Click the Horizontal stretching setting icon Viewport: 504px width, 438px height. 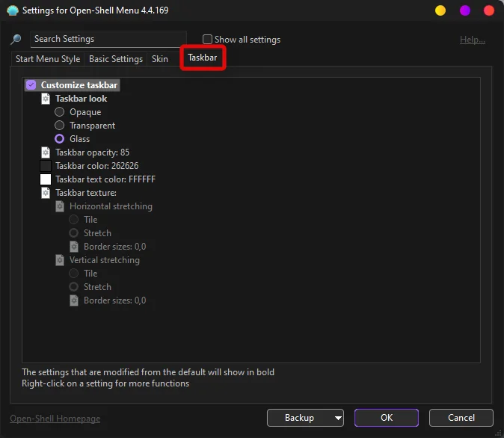pyautogui.click(x=61, y=206)
